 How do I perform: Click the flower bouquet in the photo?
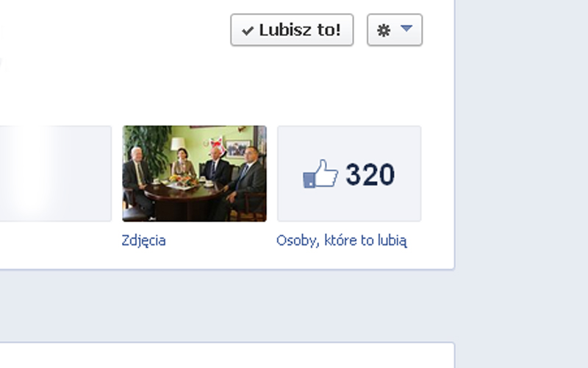point(183,180)
